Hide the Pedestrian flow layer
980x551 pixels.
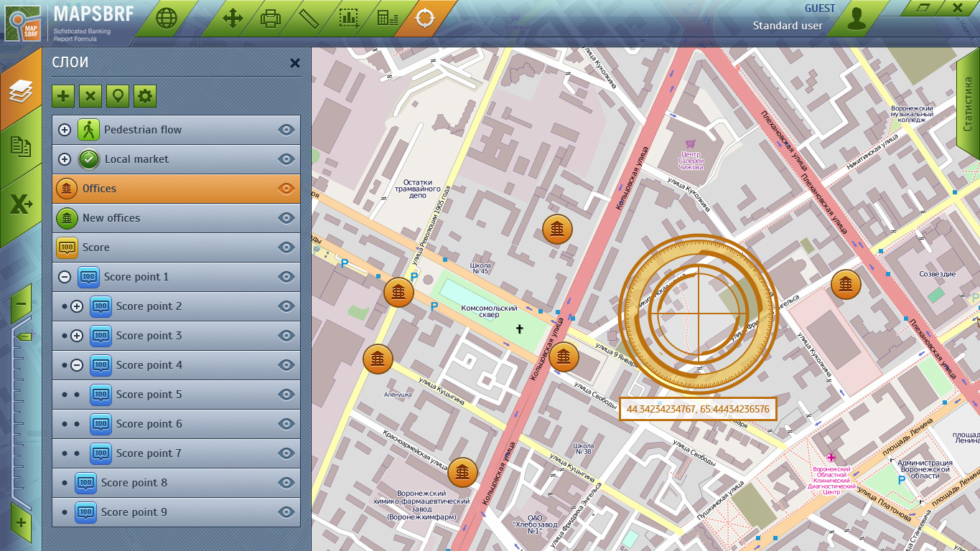(x=286, y=130)
